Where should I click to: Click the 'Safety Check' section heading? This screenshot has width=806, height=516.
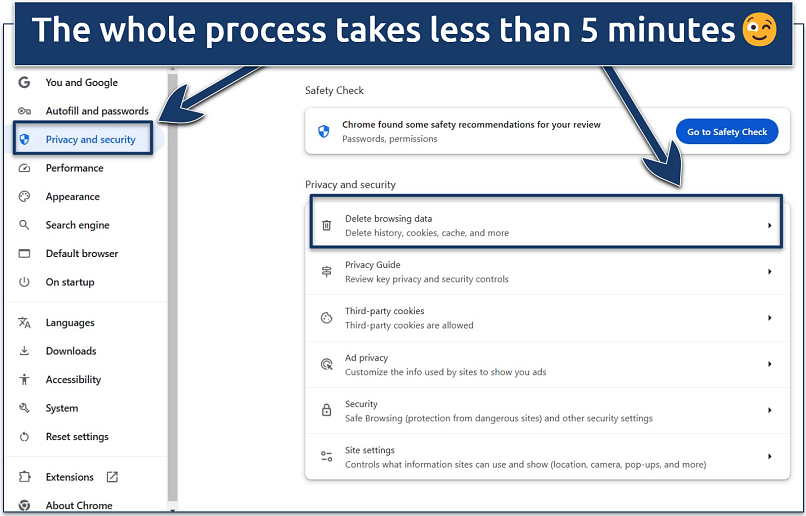[334, 90]
